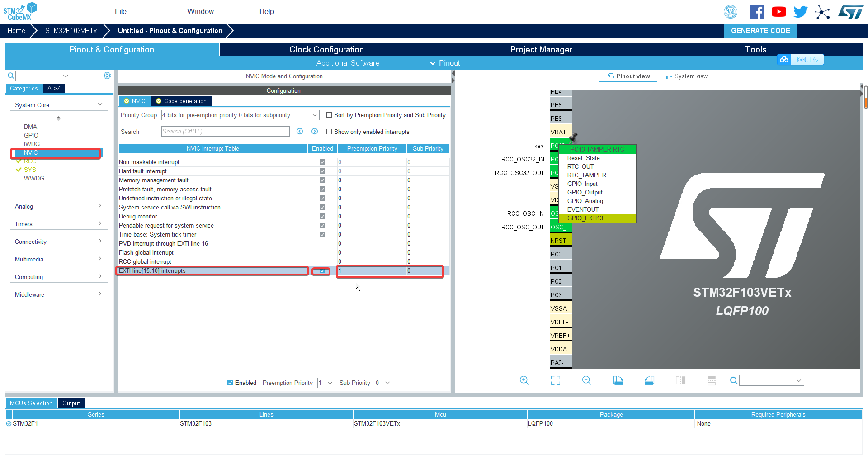Click the flip vertical view icon
The image size is (868, 460).
coord(712,380)
